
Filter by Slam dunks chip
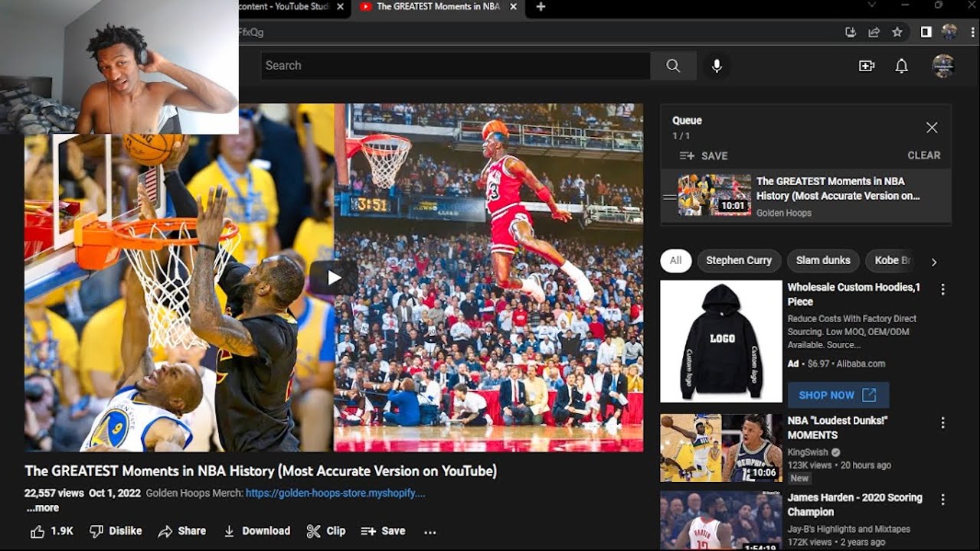pos(823,260)
